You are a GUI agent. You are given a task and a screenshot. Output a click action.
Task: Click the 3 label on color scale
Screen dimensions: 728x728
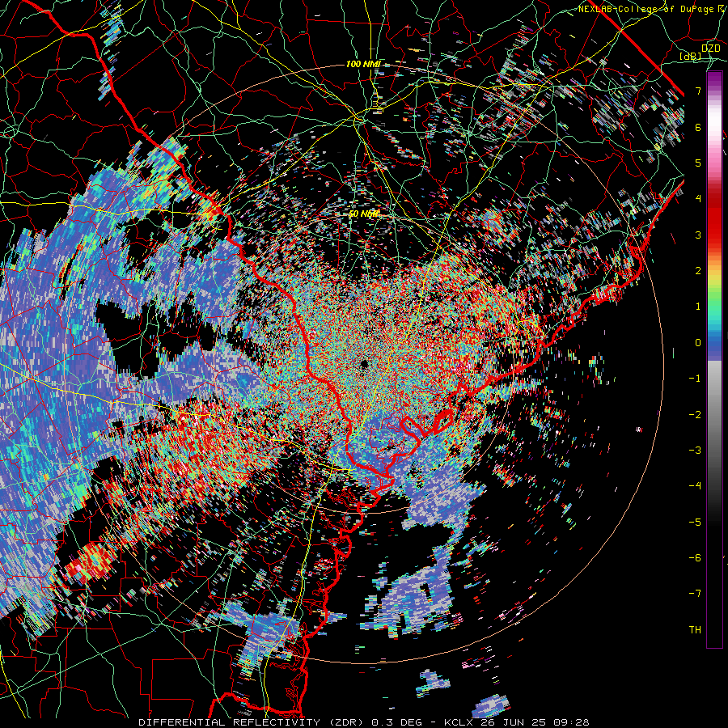pyautogui.click(x=698, y=235)
